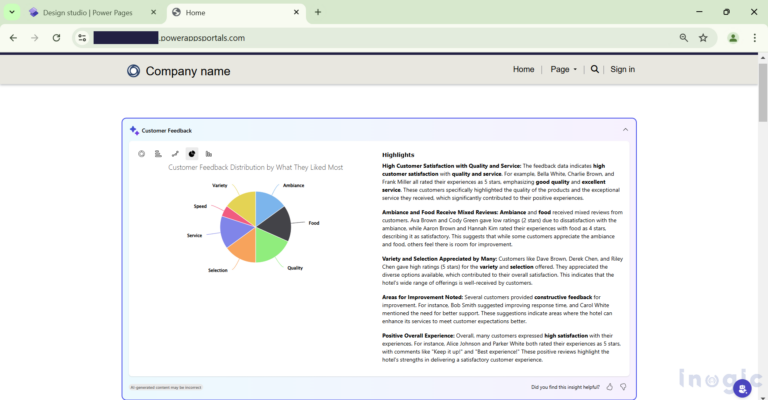Screen dimensions: 768x400
Task: Click the Food dark gray pie slice
Action: pos(278,223)
